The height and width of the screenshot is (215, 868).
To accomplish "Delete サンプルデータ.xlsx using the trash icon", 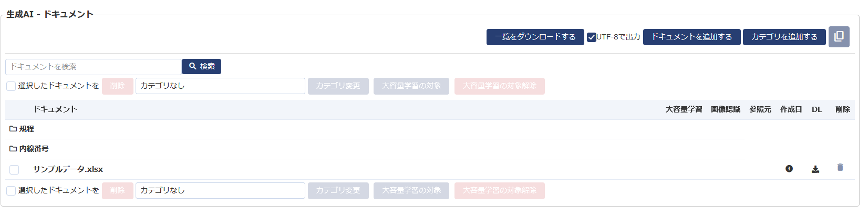I will pyautogui.click(x=840, y=168).
